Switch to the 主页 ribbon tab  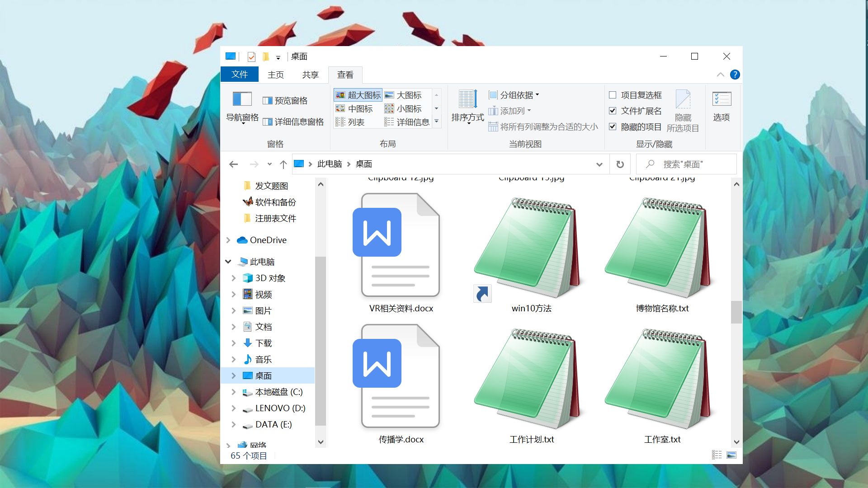click(x=275, y=75)
